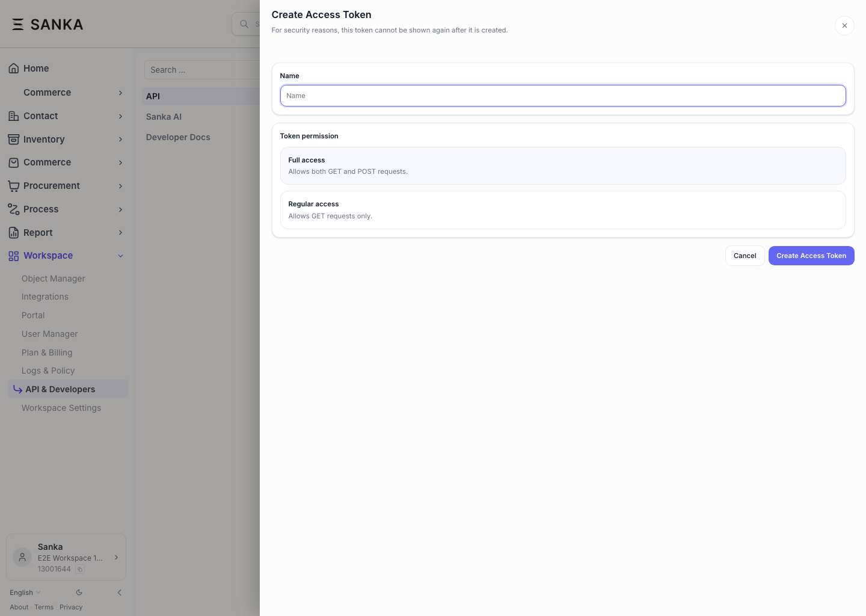
Task: Click the Workspace grid icon
Action: [x=13, y=255]
